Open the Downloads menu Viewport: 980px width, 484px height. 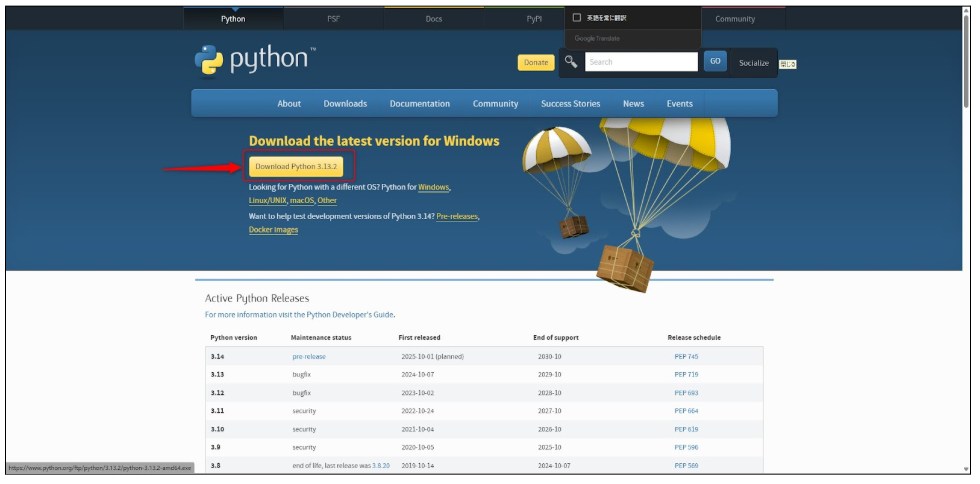345,104
